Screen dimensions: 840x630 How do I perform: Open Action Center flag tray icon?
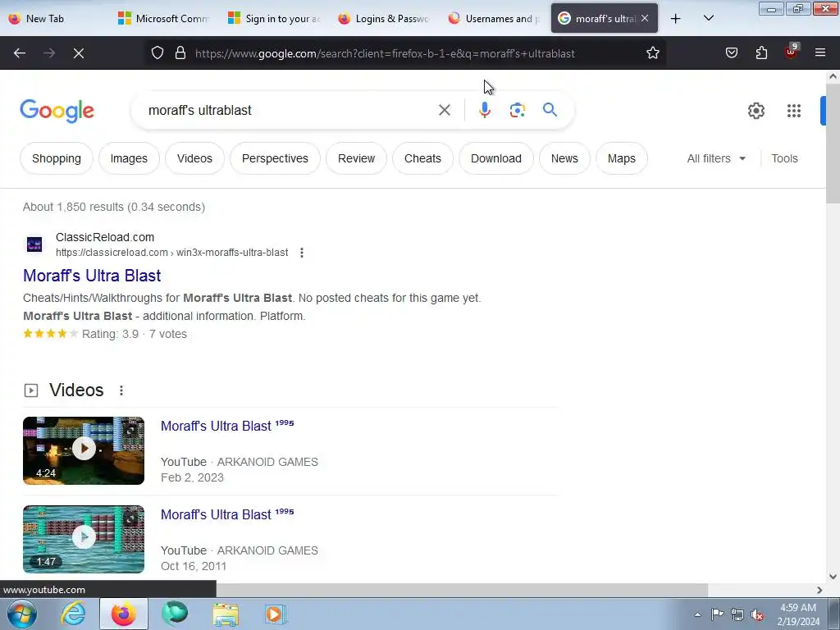click(717, 614)
